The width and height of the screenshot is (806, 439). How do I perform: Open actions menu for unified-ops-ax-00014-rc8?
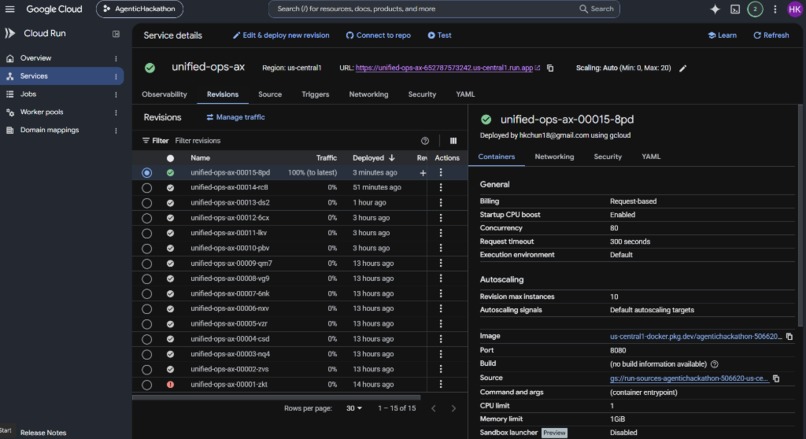click(x=441, y=188)
